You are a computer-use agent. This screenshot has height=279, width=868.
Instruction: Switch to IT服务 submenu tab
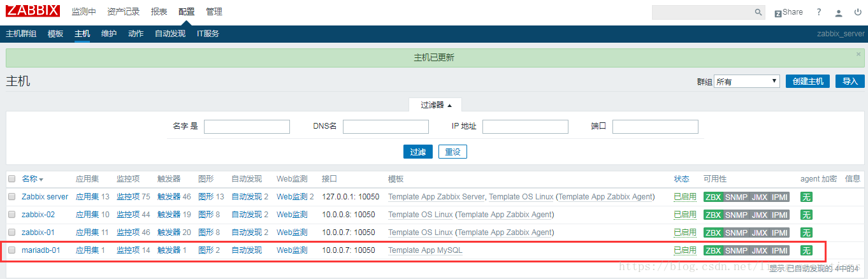pyautogui.click(x=208, y=34)
